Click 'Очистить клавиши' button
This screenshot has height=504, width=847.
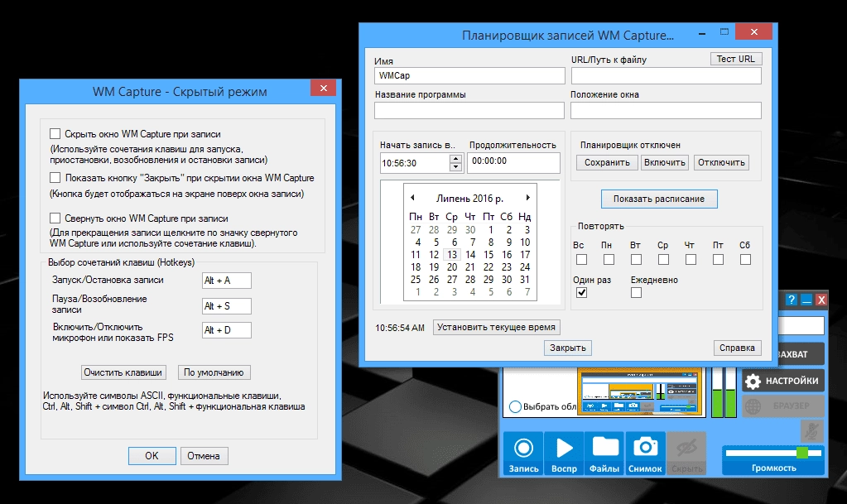pyautogui.click(x=123, y=372)
